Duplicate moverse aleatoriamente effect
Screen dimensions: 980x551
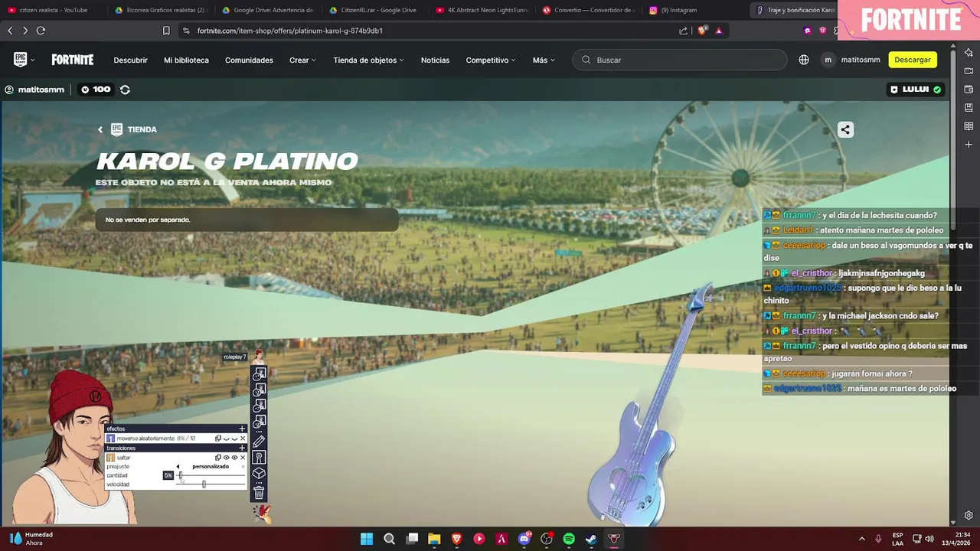tap(218, 439)
